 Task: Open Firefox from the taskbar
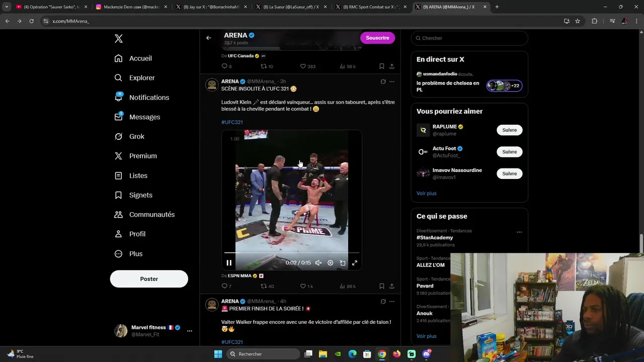397,354
